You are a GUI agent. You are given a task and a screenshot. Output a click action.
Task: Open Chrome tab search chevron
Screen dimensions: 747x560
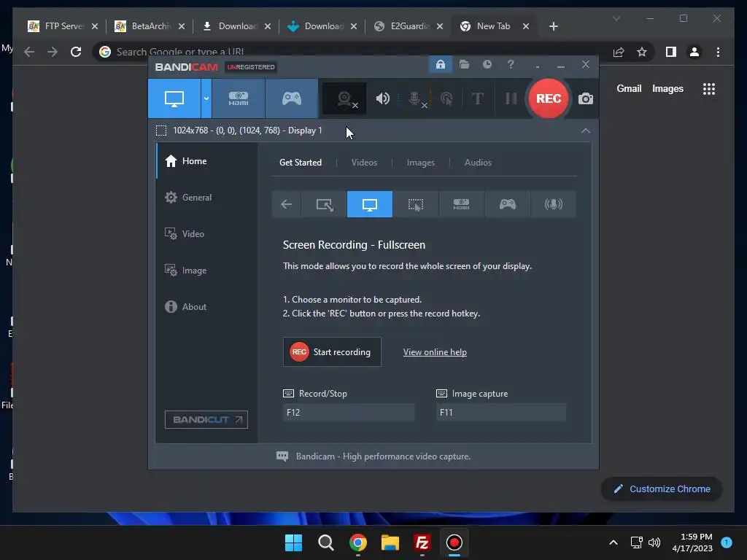tap(616, 18)
